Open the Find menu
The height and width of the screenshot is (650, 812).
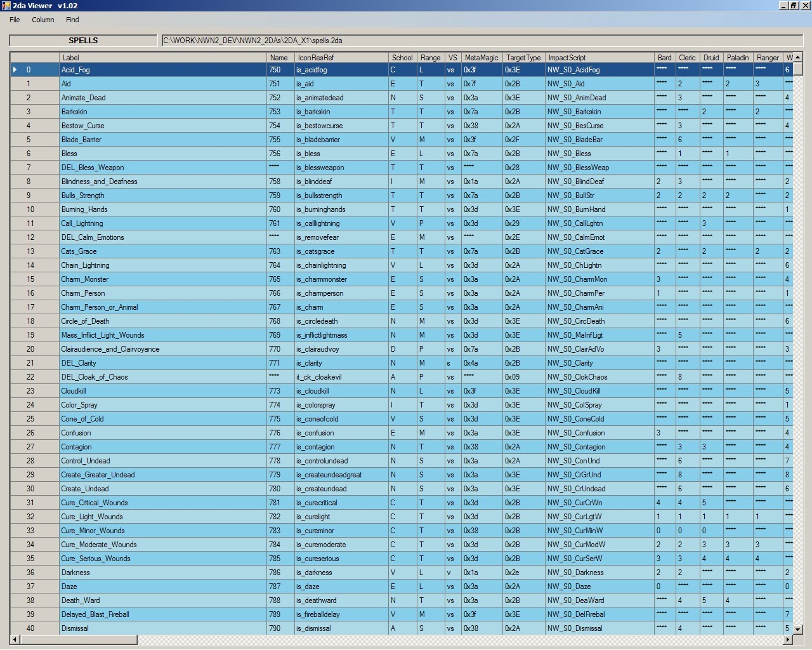pyautogui.click(x=72, y=20)
